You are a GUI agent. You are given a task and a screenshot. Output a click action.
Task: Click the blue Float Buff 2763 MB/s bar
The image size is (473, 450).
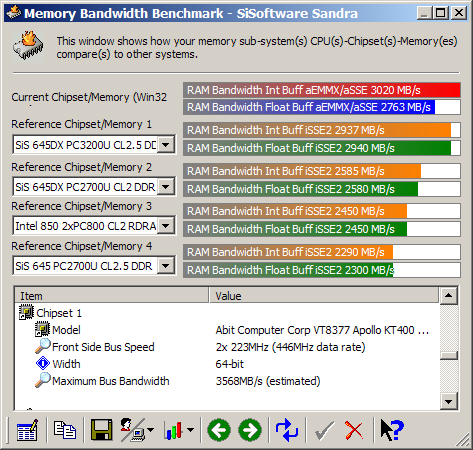point(322,107)
